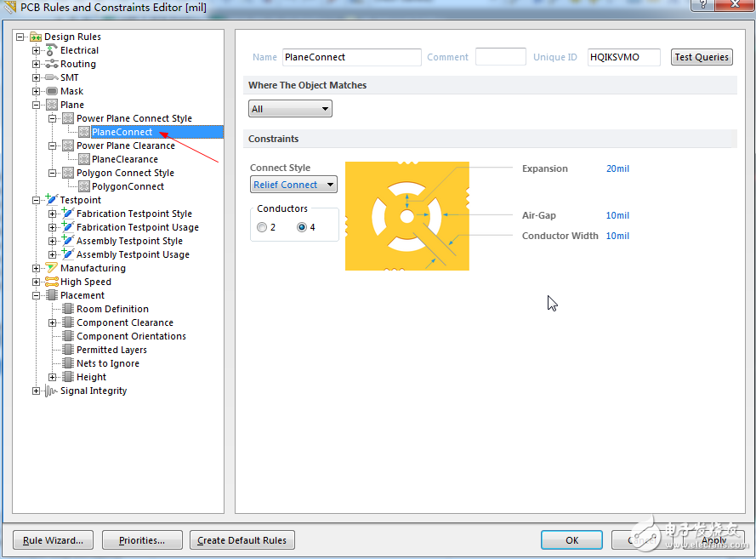Collapse the Plane rules node
The width and height of the screenshot is (756, 559).
pyautogui.click(x=37, y=105)
